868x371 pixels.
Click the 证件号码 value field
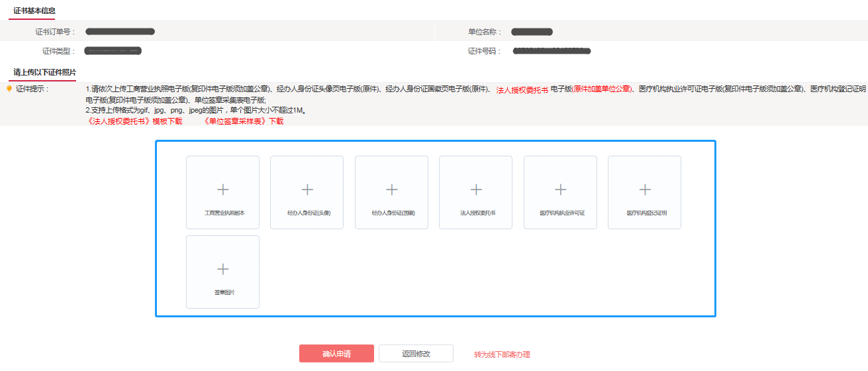click(552, 51)
